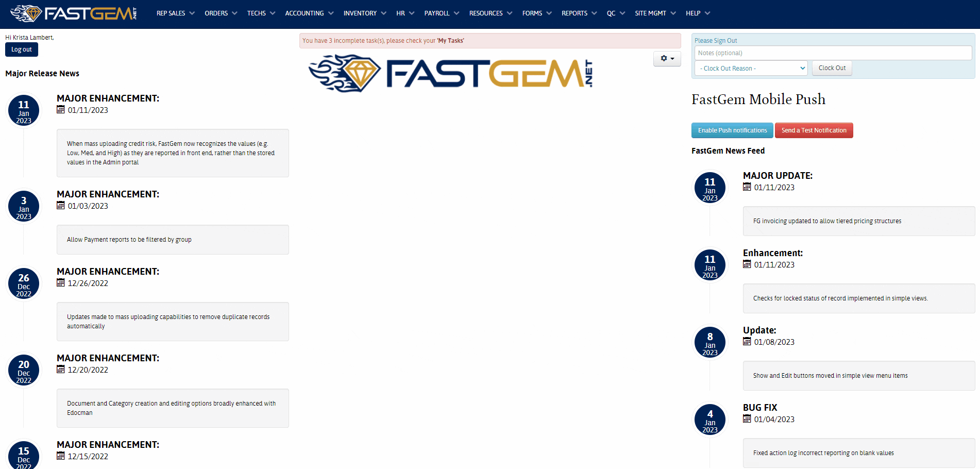Image resolution: width=980 pixels, height=469 pixels.
Task: Open the Clock Out Reason dropdown
Action: (751, 68)
